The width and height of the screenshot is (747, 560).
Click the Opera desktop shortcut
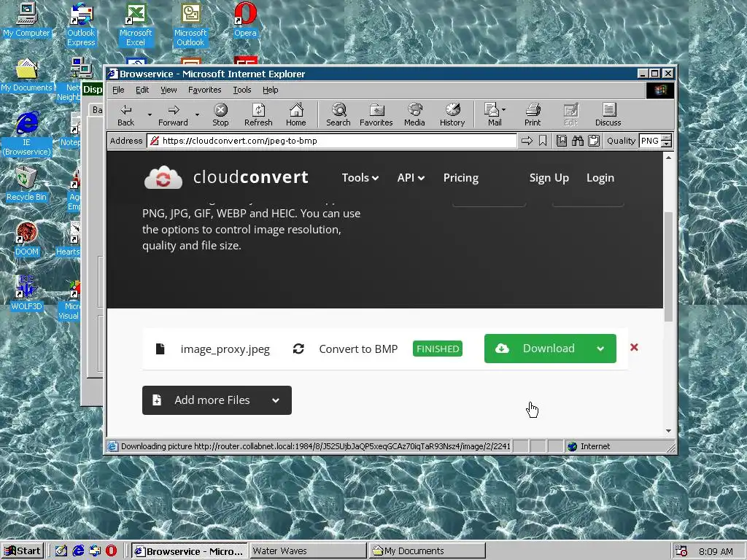point(245,20)
